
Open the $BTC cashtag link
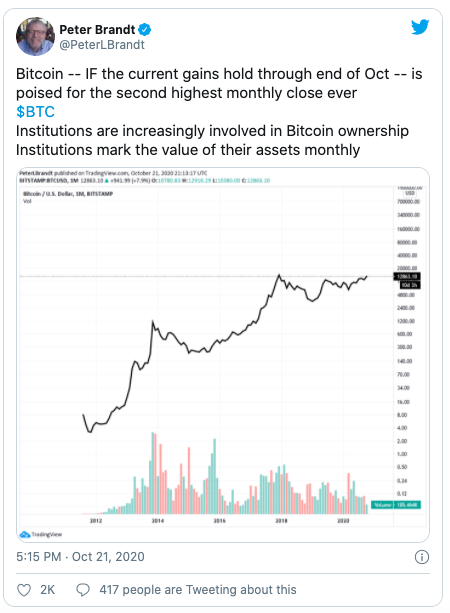coord(35,112)
